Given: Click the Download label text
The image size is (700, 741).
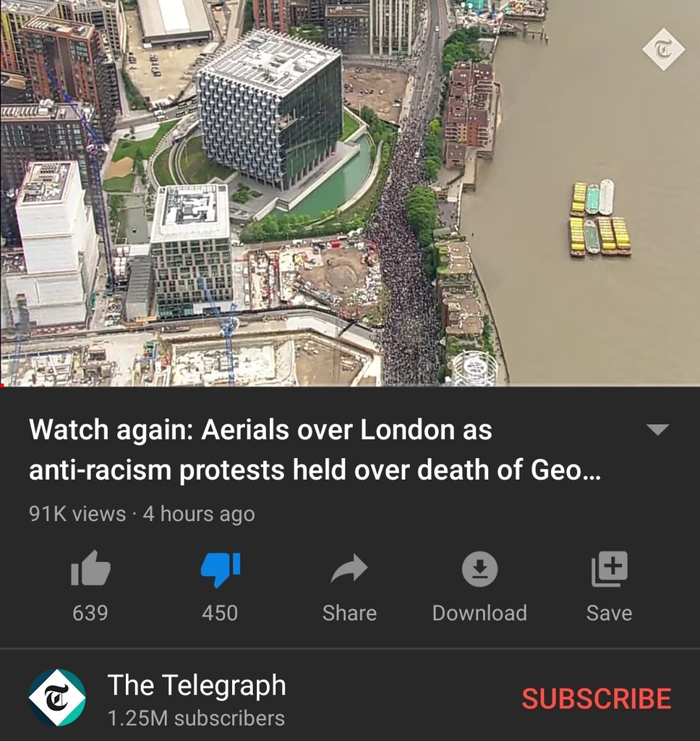Looking at the screenshot, I should pyautogui.click(x=479, y=613).
